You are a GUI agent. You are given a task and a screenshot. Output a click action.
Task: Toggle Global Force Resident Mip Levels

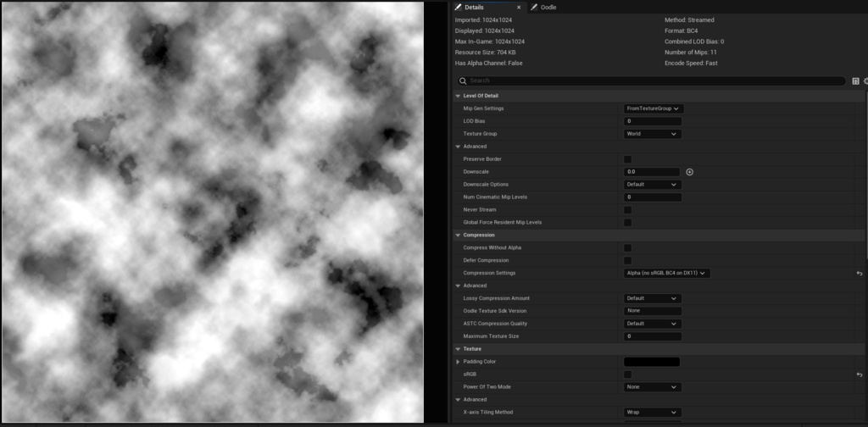[x=628, y=223]
